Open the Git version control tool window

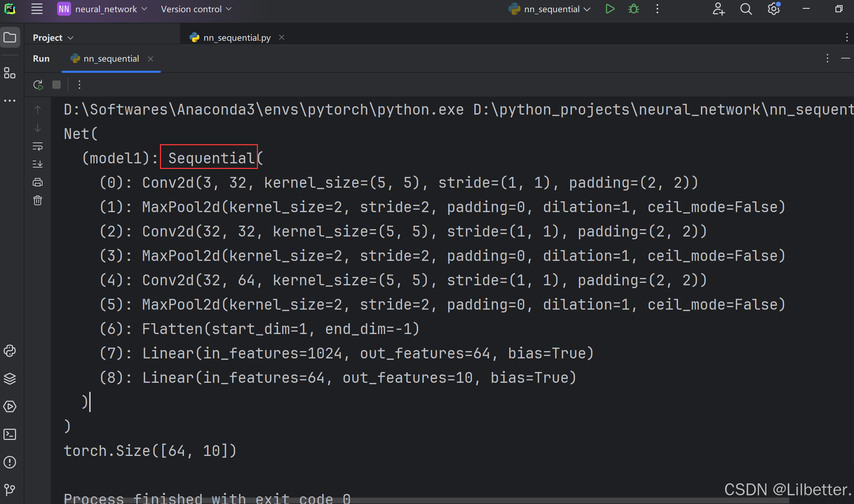[10, 489]
